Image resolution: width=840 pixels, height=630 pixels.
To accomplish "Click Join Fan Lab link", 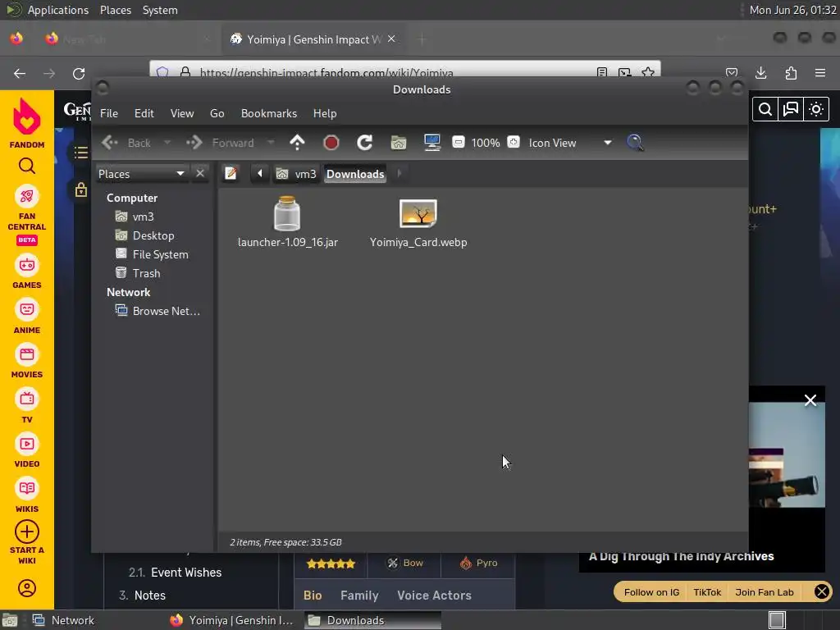I will [765, 592].
